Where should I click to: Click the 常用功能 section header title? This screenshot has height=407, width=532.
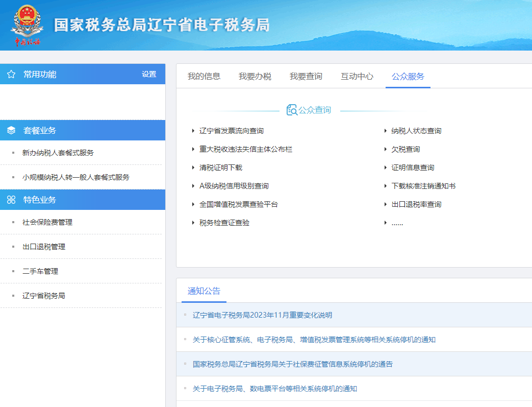(x=40, y=74)
